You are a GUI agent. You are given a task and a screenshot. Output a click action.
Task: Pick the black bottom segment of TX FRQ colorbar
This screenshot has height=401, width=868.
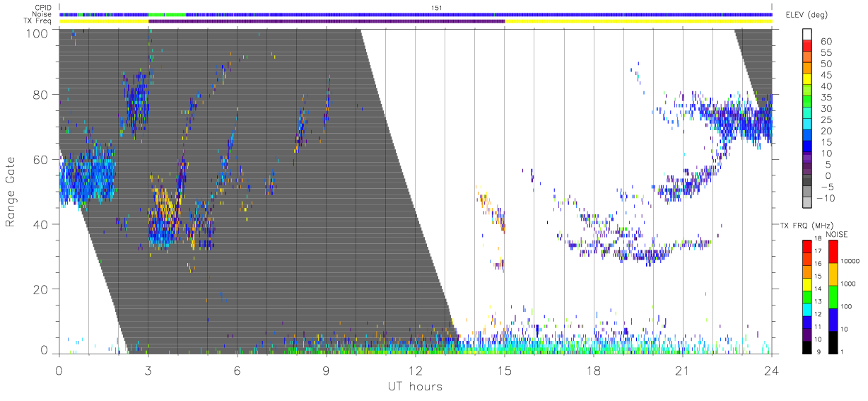coord(807,347)
